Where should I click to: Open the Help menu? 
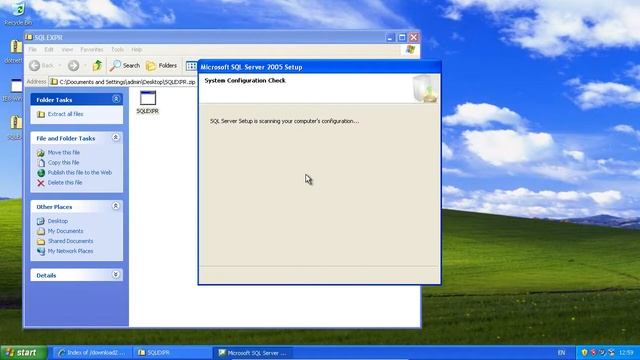(x=137, y=49)
